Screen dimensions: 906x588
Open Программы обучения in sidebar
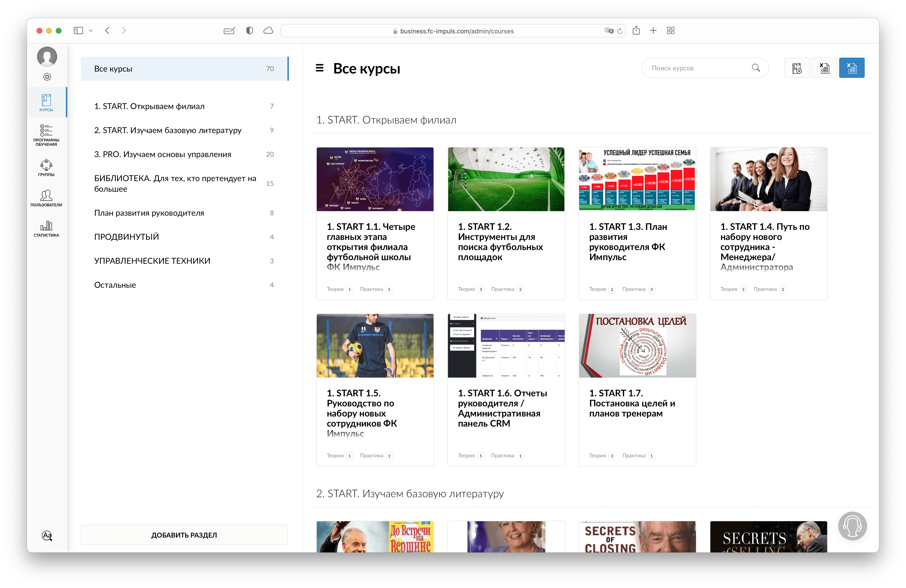click(x=46, y=135)
